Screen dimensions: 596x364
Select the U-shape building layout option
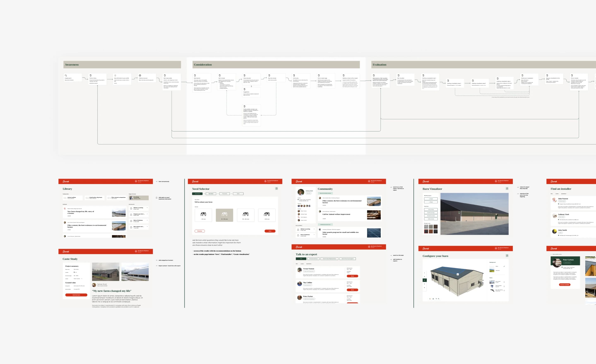431,199
